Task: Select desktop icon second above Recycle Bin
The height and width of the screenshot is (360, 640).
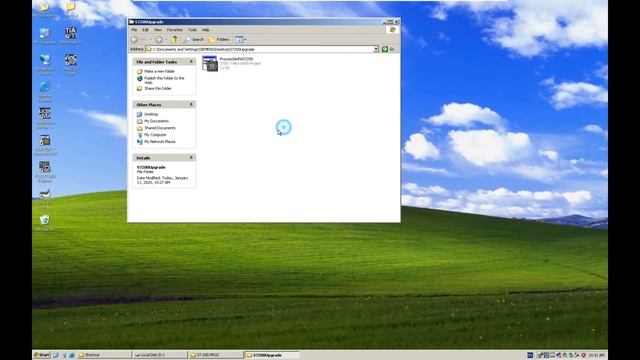Action: 44,167
